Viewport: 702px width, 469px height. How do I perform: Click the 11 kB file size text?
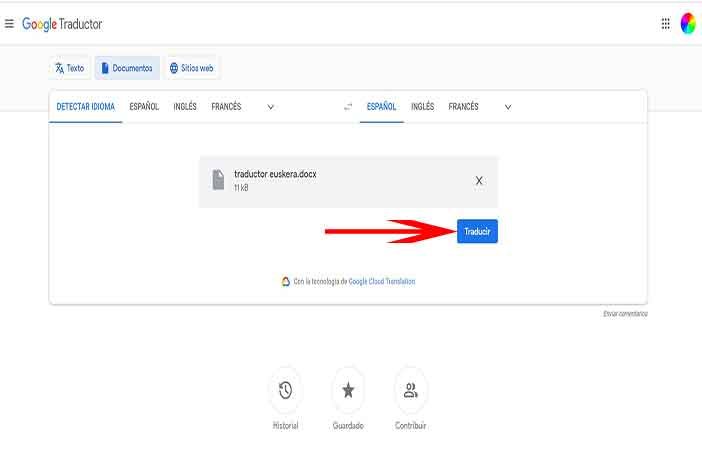tap(241, 188)
